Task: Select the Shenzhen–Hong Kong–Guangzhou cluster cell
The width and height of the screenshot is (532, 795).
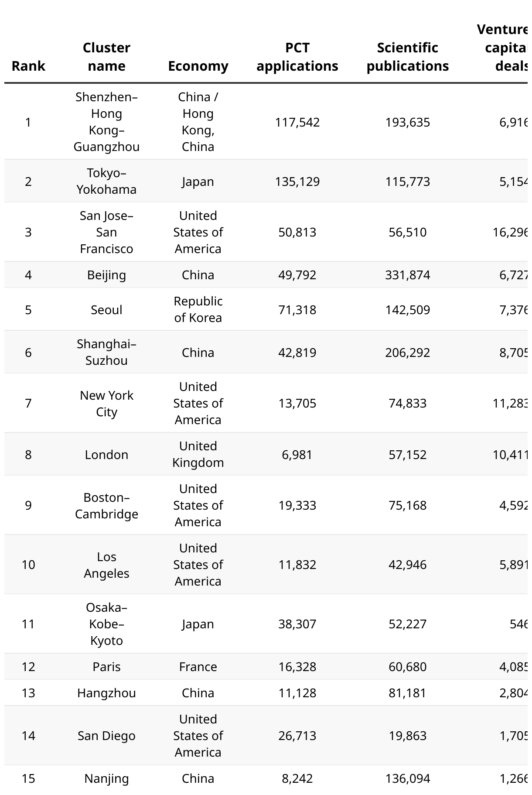Action: (x=106, y=122)
